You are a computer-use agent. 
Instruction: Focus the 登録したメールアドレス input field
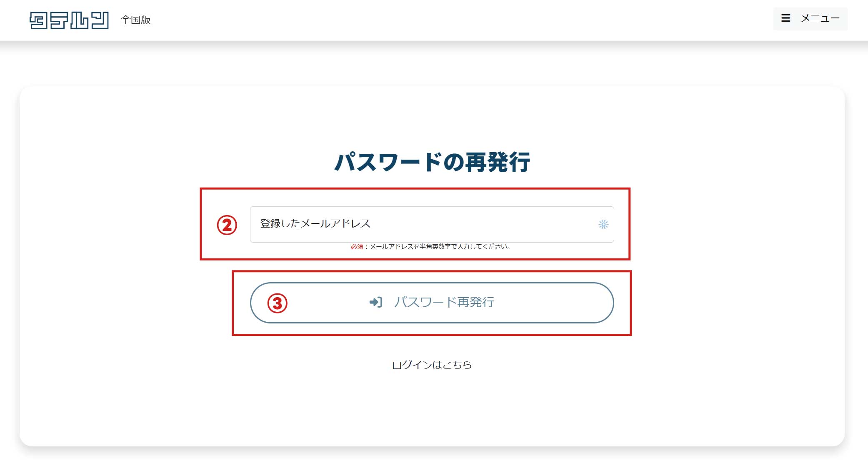[458, 224]
